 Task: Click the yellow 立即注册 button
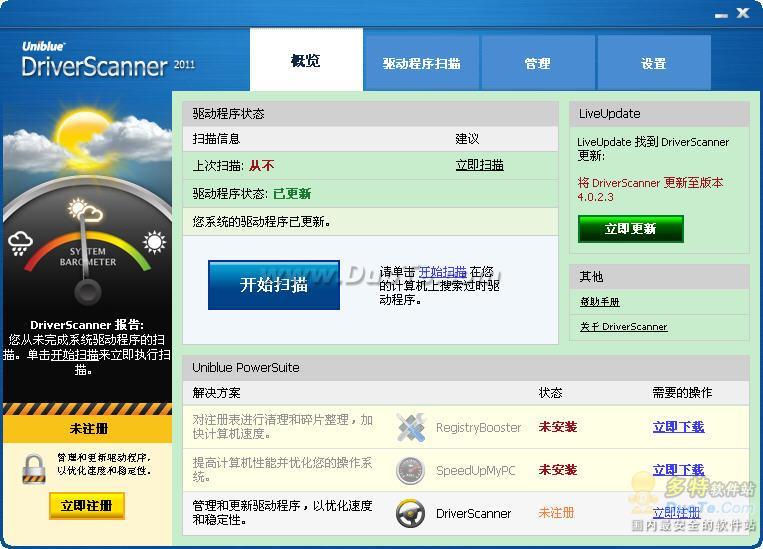(x=87, y=506)
